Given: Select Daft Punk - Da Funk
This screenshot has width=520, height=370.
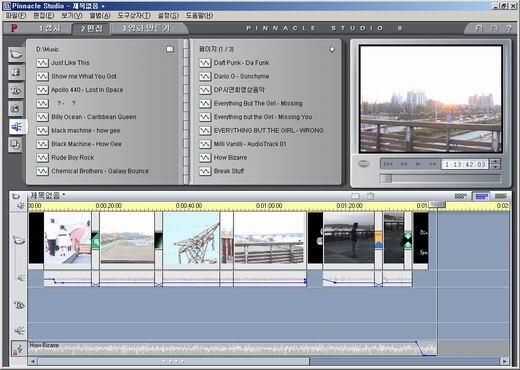Looking at the screenshot, I should click(241, 63).
